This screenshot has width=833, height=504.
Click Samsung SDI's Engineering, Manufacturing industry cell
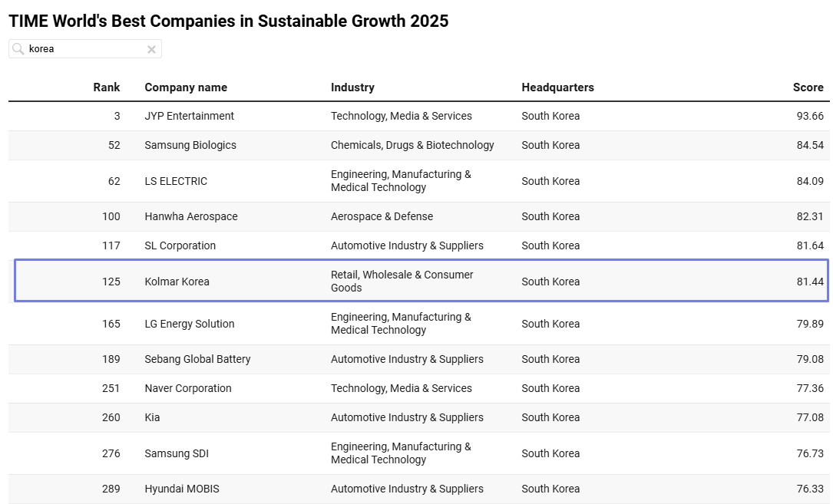401,453
